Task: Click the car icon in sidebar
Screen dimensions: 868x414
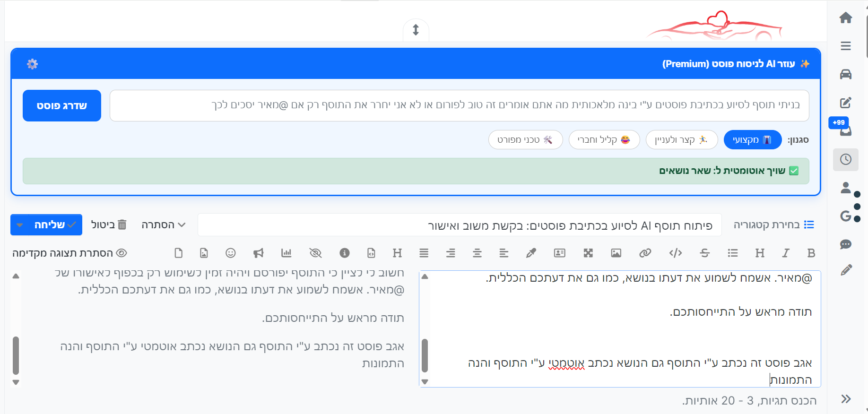Action: [x=846, y=74]
